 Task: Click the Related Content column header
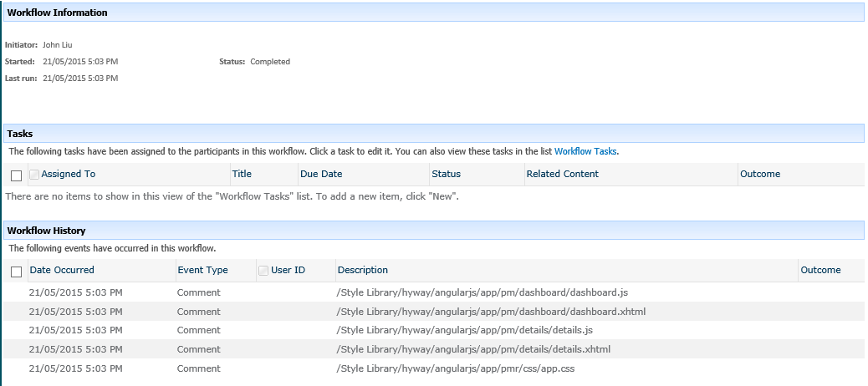point(562,174)
